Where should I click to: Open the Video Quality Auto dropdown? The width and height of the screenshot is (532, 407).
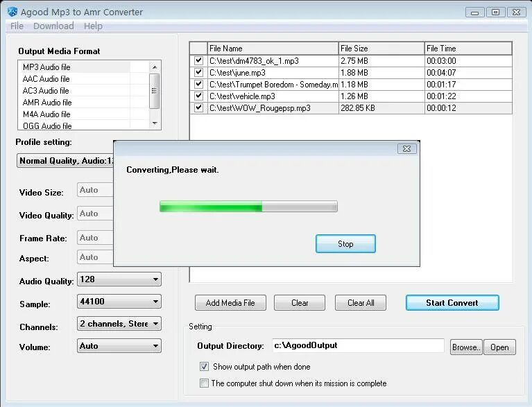click(x=95, y=214)
